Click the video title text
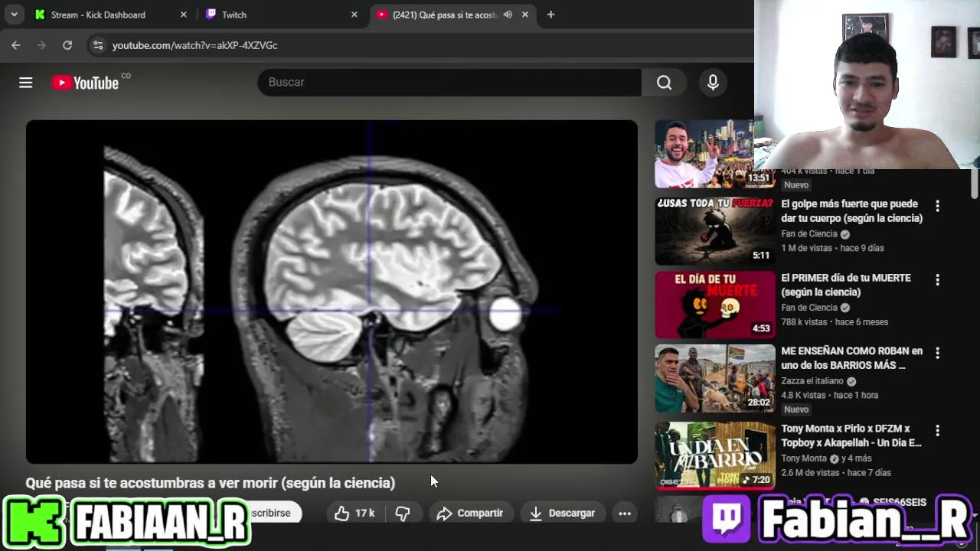 point(211,483)
